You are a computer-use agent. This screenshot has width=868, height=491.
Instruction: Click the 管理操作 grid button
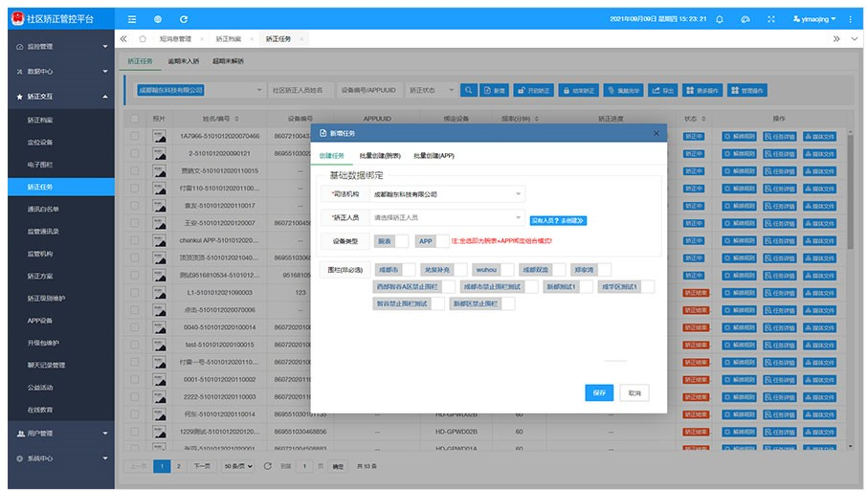point(747,90)
